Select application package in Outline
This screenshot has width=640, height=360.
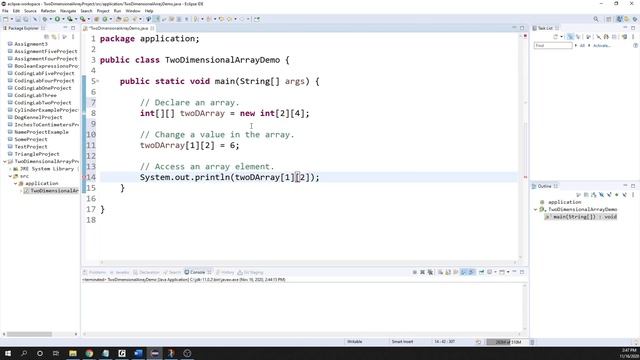pyautogui.click(x=564, y=202)
